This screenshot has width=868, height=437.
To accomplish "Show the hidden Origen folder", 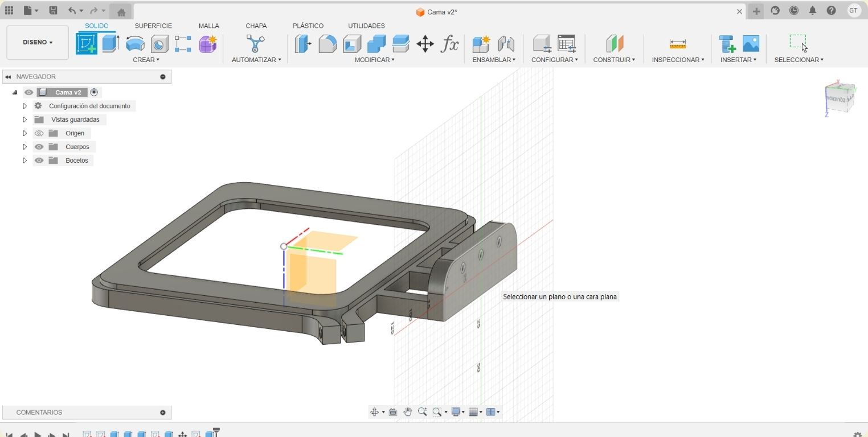I will [x=39, y=133].
